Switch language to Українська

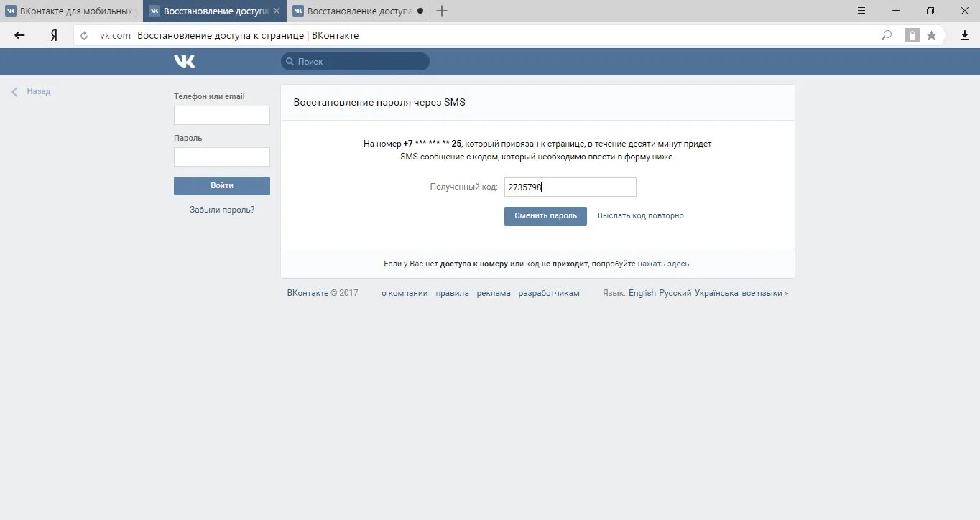(716, 293)
